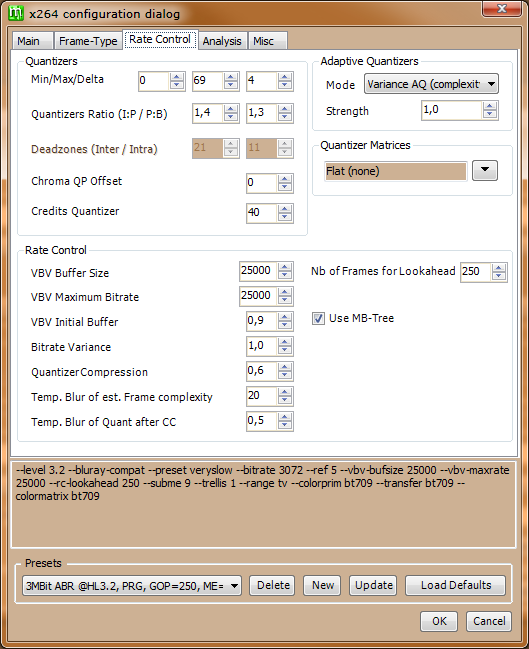Increase the Chroma QP Offset value

pos(285,179)
